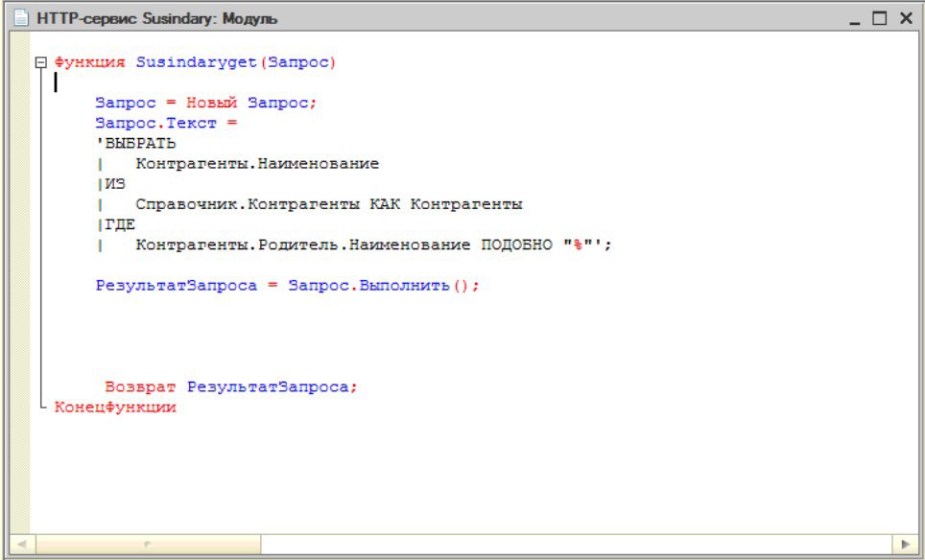Collapse the Susindaryget function block
The image size is (925, 560).
[40, 62]
